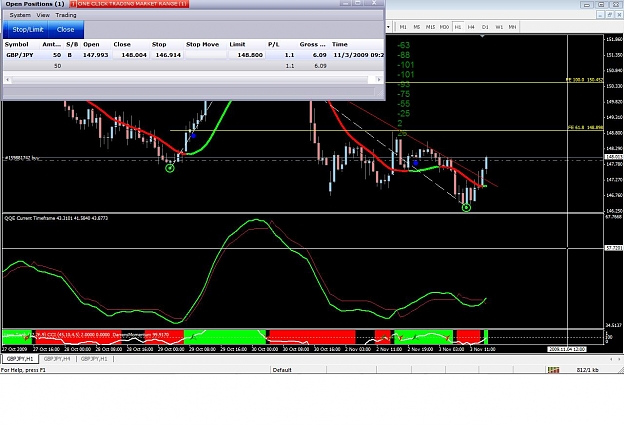This screenshot has width=625, height=425.
Task: Click the FE 100.0 Fibonacci level label
Action: point(585,80)
